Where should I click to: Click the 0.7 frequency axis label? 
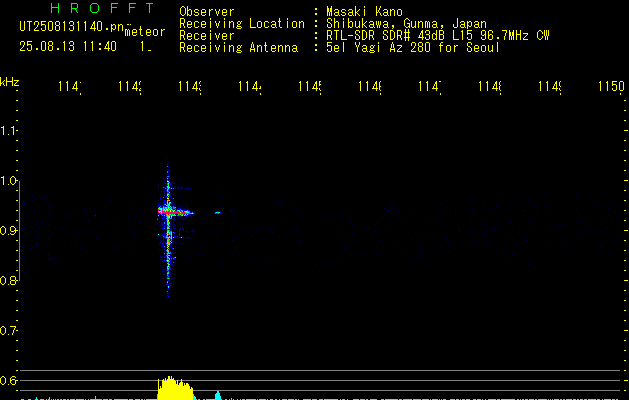tap(8, 331)
